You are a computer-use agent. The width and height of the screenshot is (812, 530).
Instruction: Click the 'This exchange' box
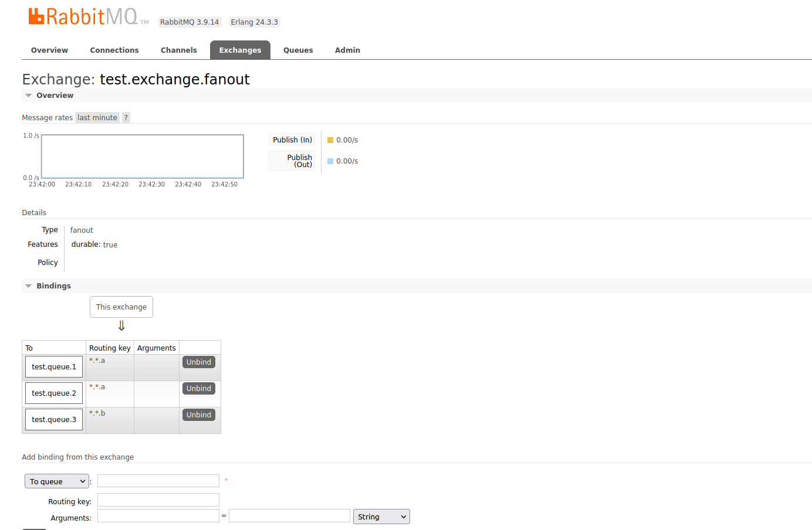click(x=121, y=307)
